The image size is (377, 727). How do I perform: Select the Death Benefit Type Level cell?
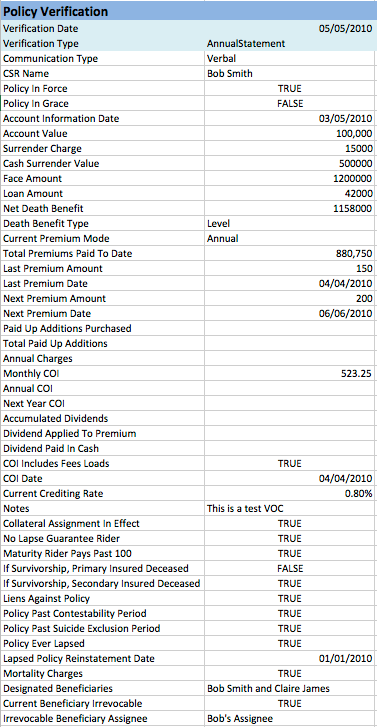pyautogui.click(x=290, y=223)
